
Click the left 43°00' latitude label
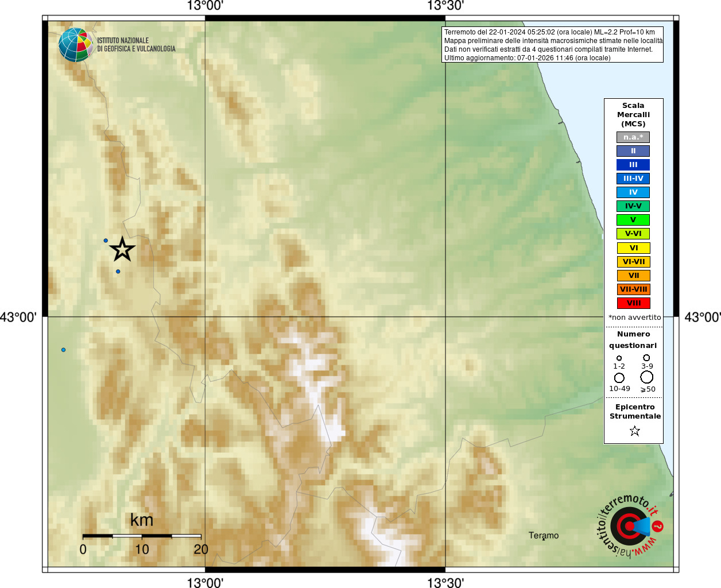click(18, 317)
